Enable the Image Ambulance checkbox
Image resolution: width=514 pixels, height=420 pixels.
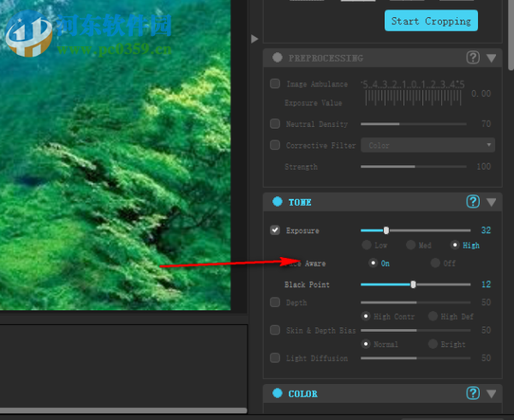(275, 84)
